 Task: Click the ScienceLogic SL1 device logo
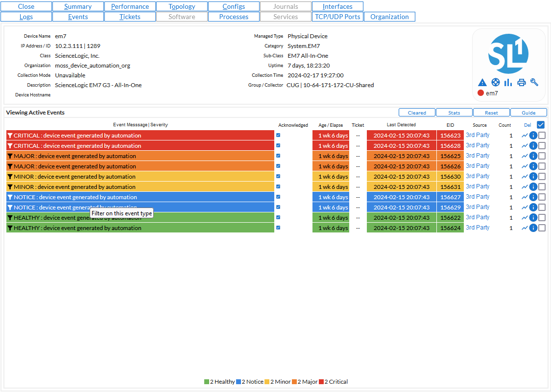(508, 54)
